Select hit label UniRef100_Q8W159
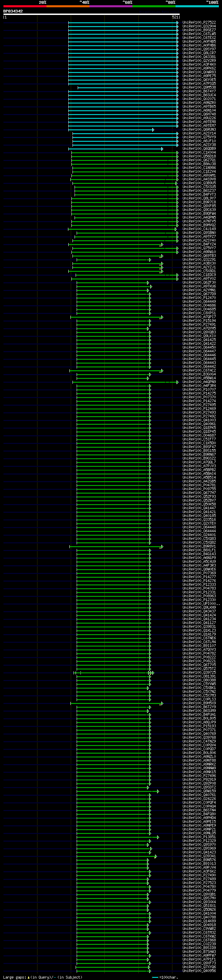Screen dimensions: 222x980 click(199, 791)
